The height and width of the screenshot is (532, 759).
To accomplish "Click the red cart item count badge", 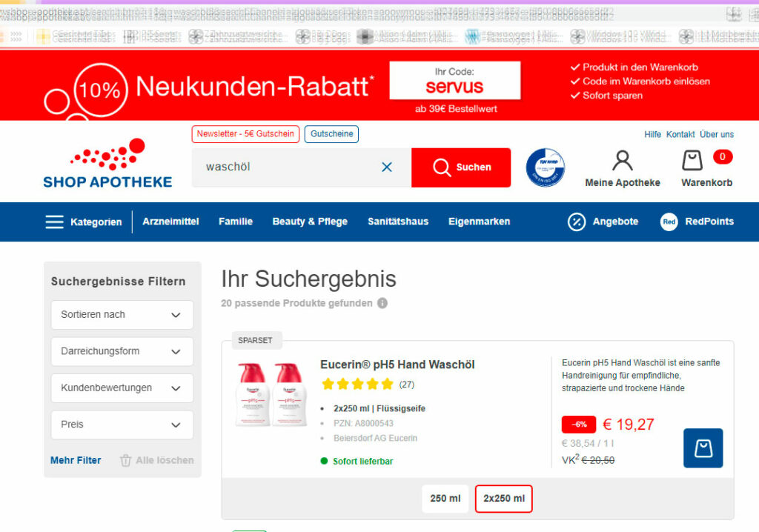I will (x=722, y=156).
